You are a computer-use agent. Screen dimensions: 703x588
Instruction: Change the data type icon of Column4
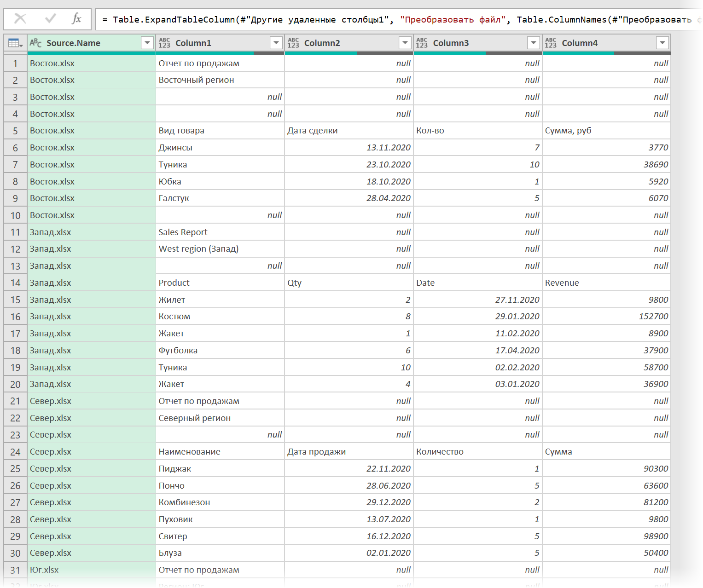551,43
